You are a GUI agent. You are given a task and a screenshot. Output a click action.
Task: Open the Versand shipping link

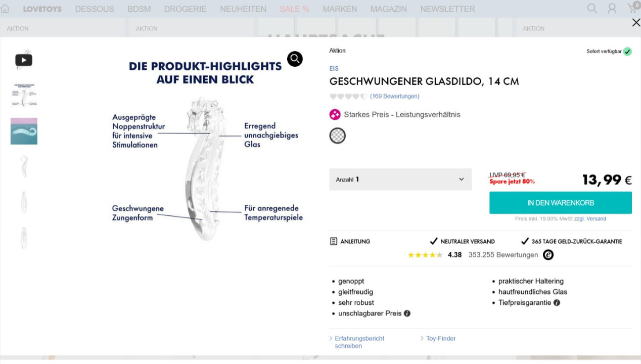click(x=596, y=218)
